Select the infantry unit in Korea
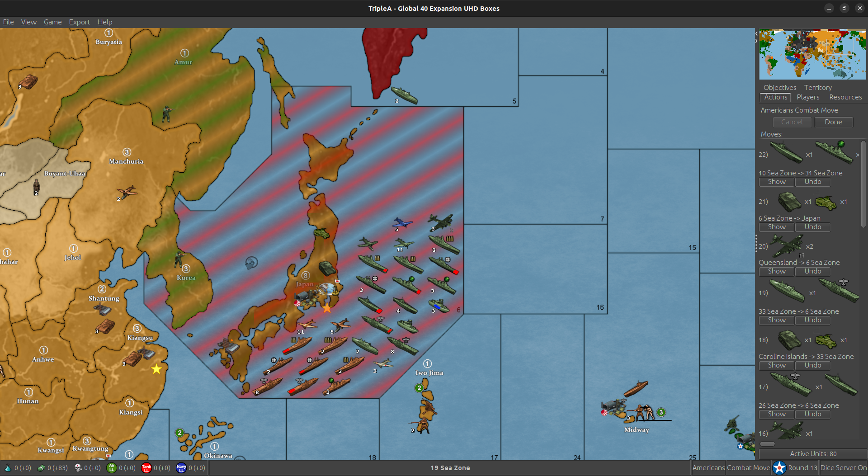Screen dimensions: 868x476 (179, 259)
